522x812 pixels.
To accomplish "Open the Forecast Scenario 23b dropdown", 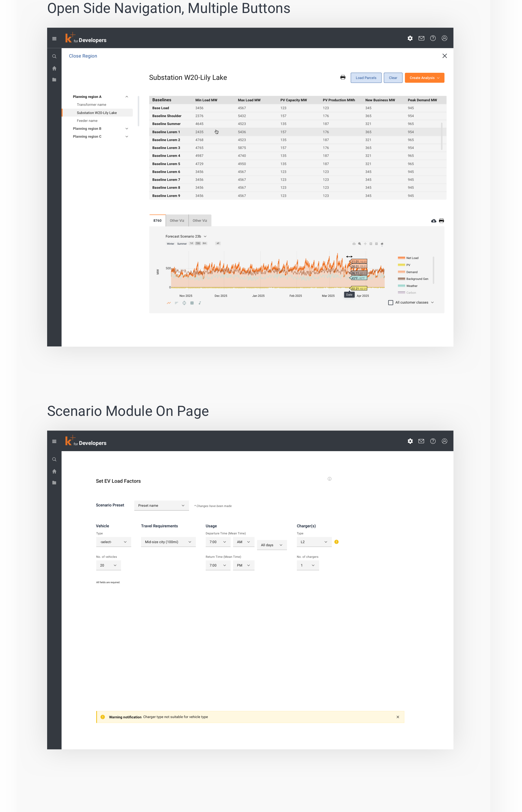I will click(186, 236).
